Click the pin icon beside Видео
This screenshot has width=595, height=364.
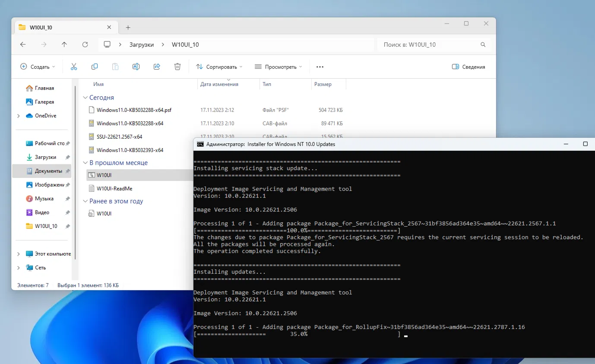[68, 212]
